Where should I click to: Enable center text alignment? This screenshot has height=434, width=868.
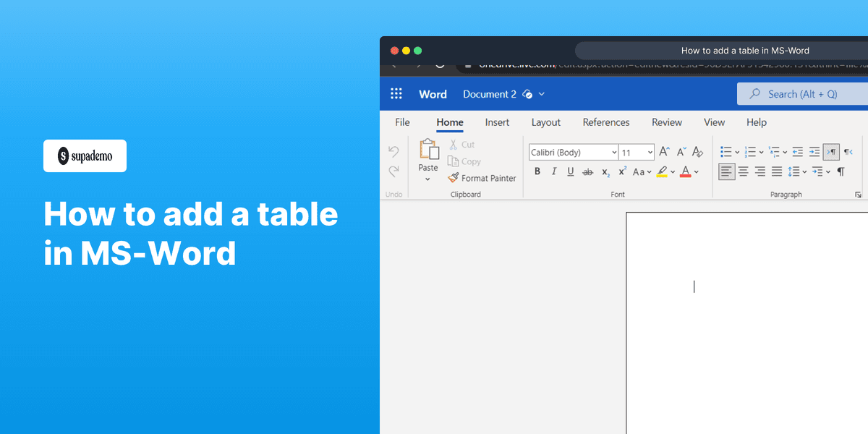(x=743, y=171)
